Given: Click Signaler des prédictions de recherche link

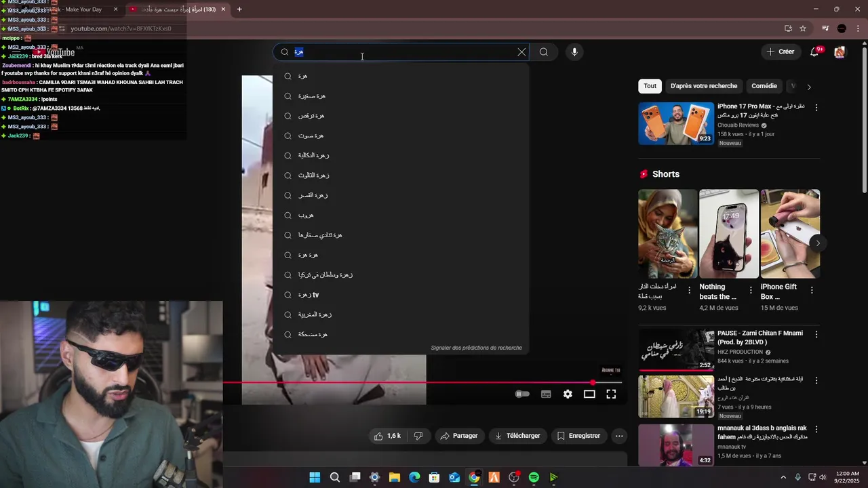Looking at the screenshot, I should (x=476, y=348).
